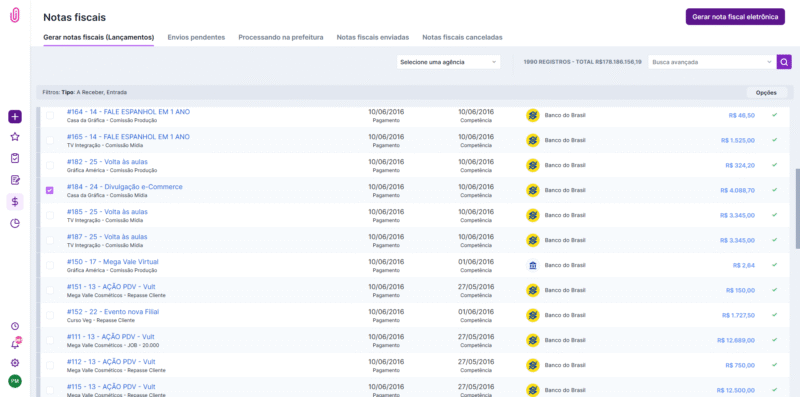The image size is (800, 397).
Task: Click green checkmark in row #165
Action: pos(774,140)
